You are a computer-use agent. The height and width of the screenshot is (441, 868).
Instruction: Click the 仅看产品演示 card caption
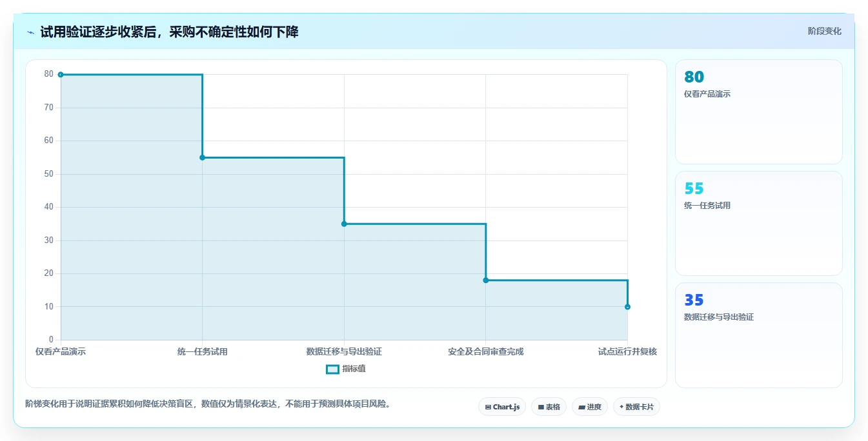click(707, 94)
